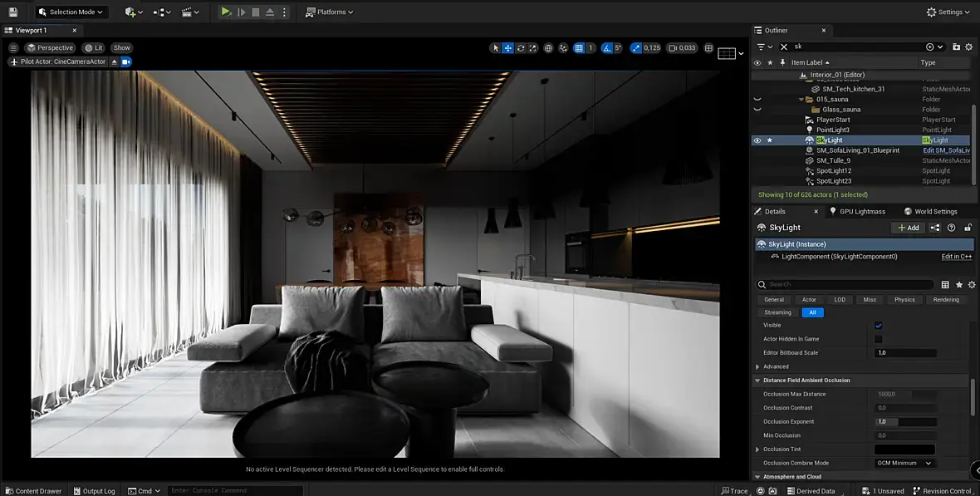Screen dimensions: 980x496
Task: Toggle visibility of the 015_sauna folder
Action: pos(757,99)
